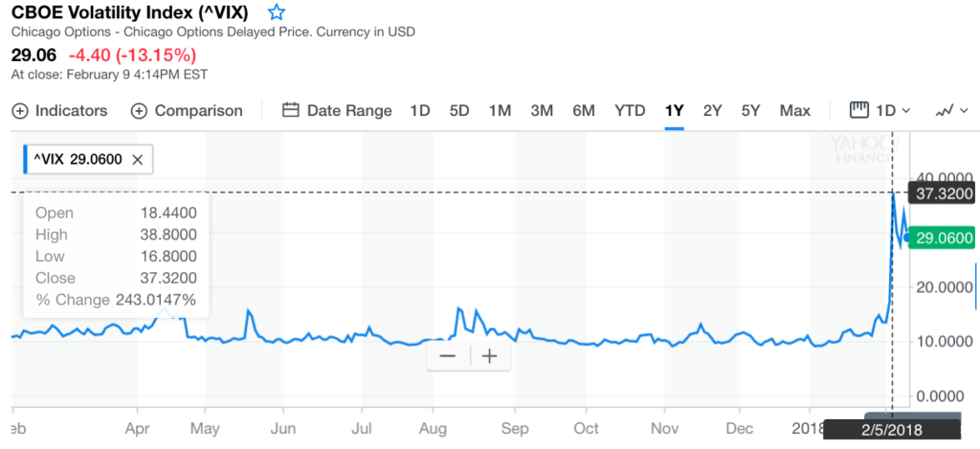
Task: Remove the ^VIX series with X
Action: click(137, 159)
